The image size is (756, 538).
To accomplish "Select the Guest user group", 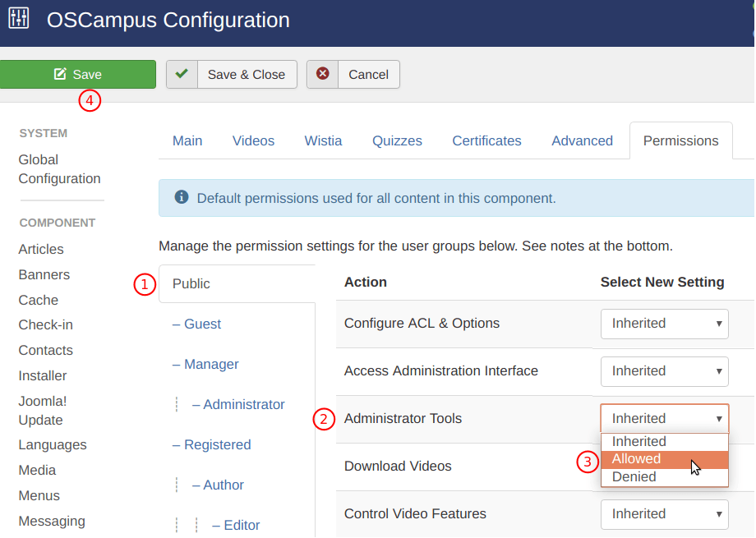I will [196, 324].
